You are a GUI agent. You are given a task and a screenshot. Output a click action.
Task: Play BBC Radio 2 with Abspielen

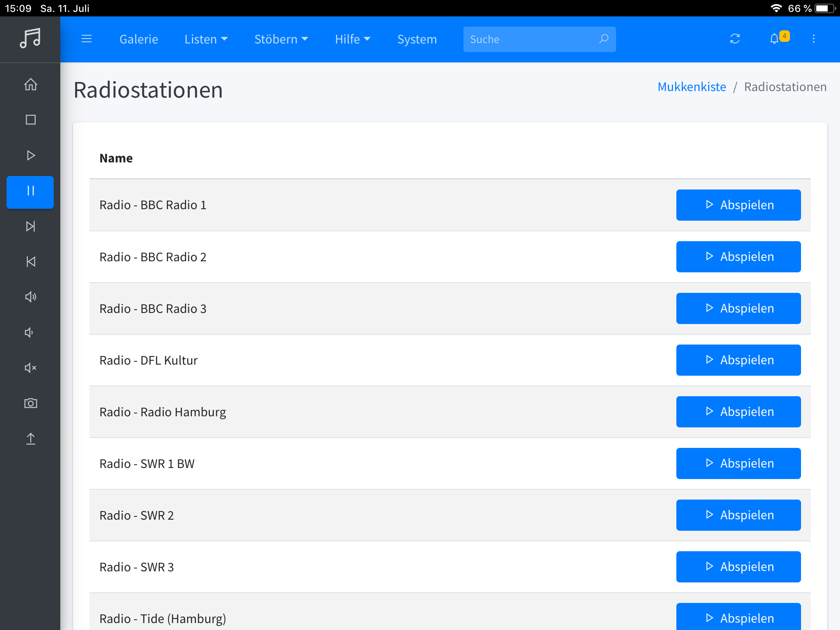pos(738,257)
